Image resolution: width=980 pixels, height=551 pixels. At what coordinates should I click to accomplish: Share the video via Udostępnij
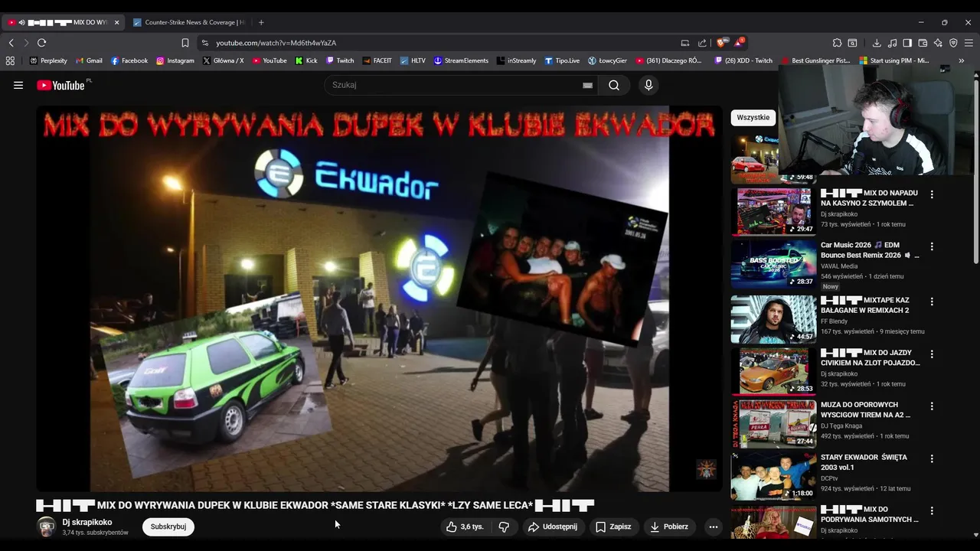point(552,527)
